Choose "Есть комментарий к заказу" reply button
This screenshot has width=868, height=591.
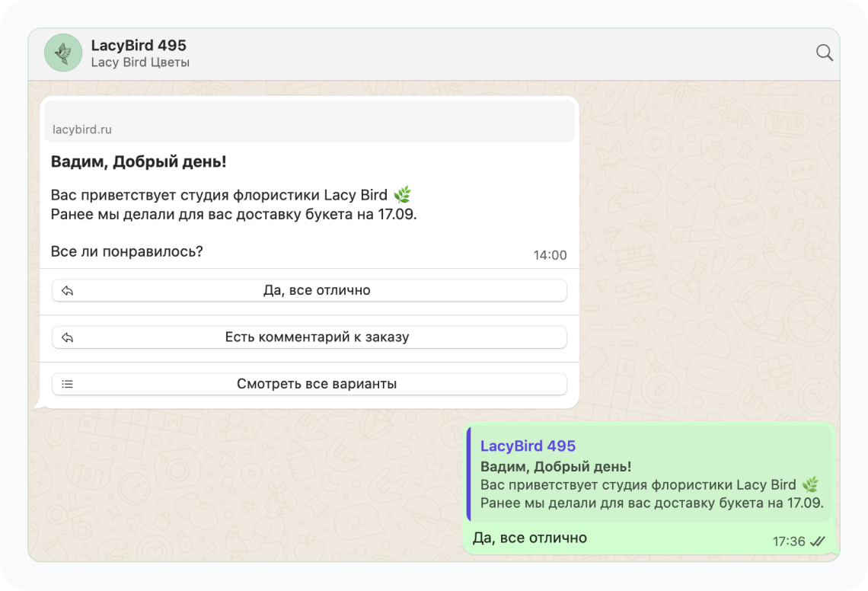point(309,337)
